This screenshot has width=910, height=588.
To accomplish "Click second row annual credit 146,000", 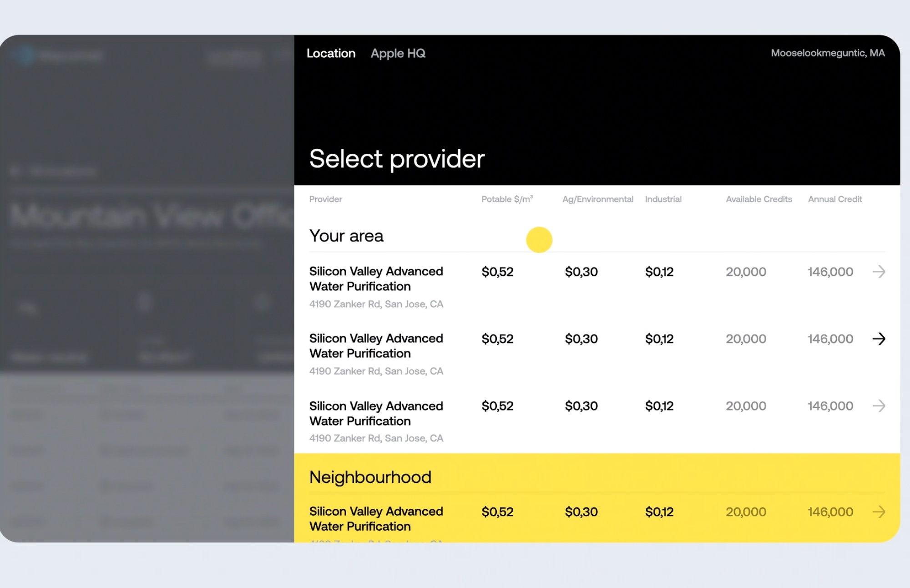I will (x=830, y=339).
